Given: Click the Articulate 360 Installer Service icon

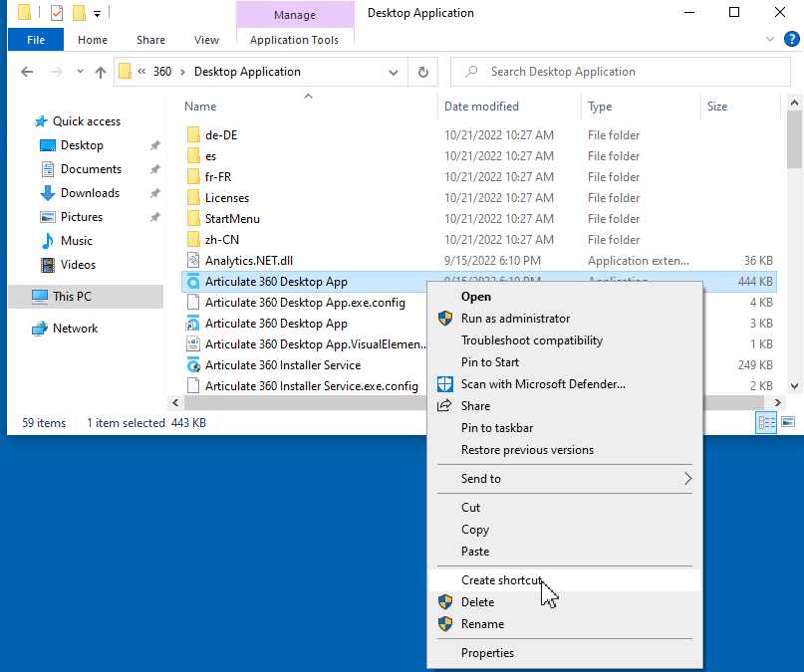Looking at the screenshot, I should [x=193, y=364].
